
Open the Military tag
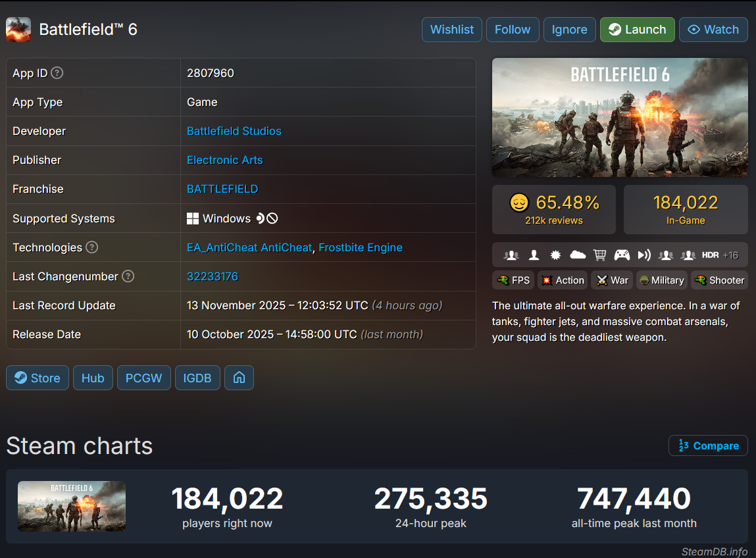click(x=661, y=280)
